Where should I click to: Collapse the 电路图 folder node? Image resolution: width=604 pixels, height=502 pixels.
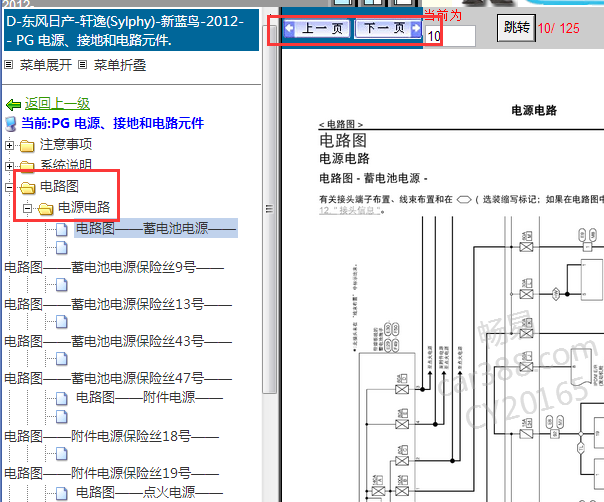click(x=9, y=187)
